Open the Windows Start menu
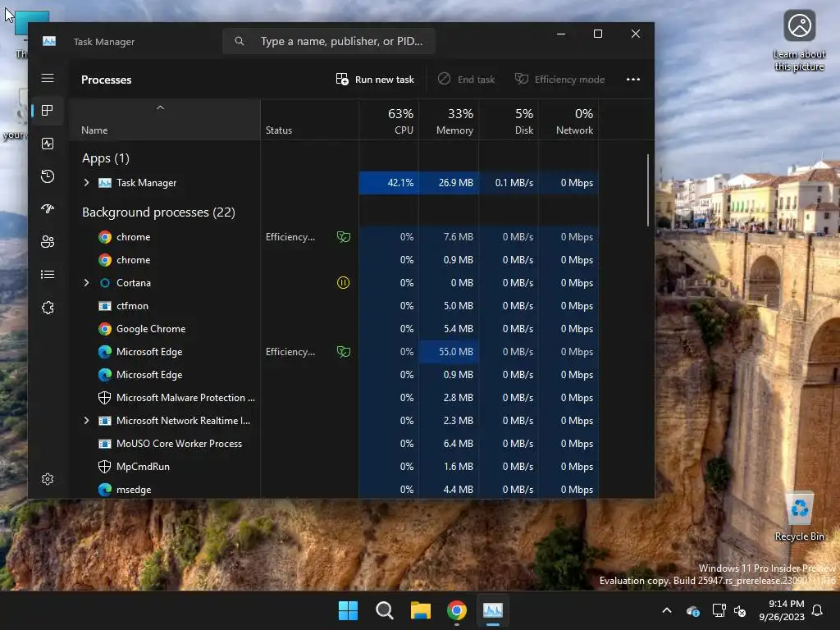The image size is (840, 630). pyautogui.click(x=348, y=610)
